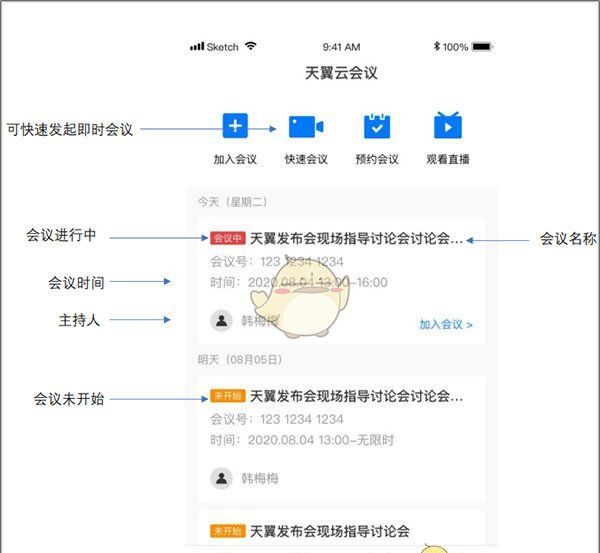Tap the red 会议中 status badge
The width and height of the screenshot is (600, 553).
pos(227,238)
